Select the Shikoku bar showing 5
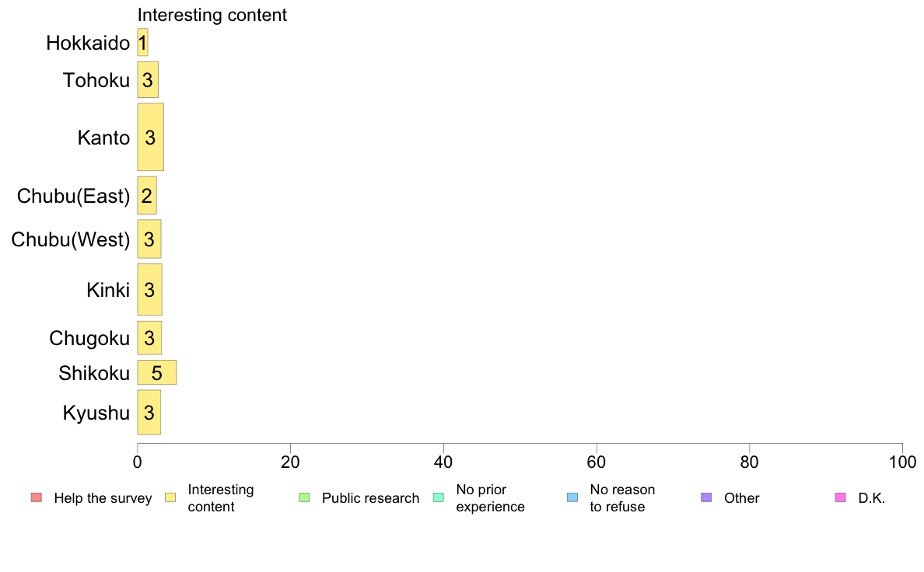 157,372
